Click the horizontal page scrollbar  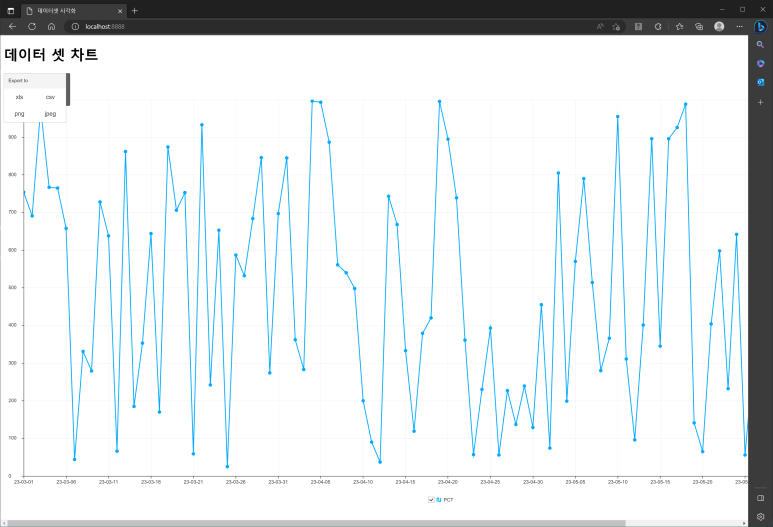tap(316, 523)
